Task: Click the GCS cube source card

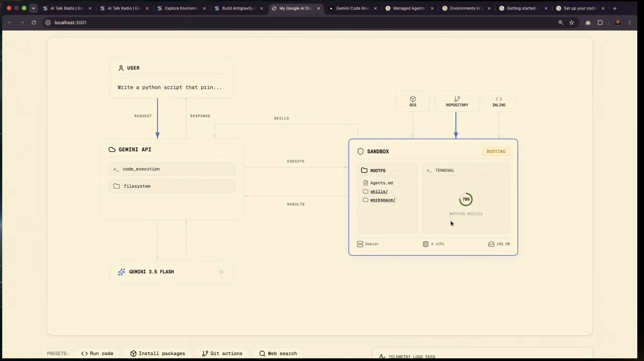Action: (x=413, y=102)
